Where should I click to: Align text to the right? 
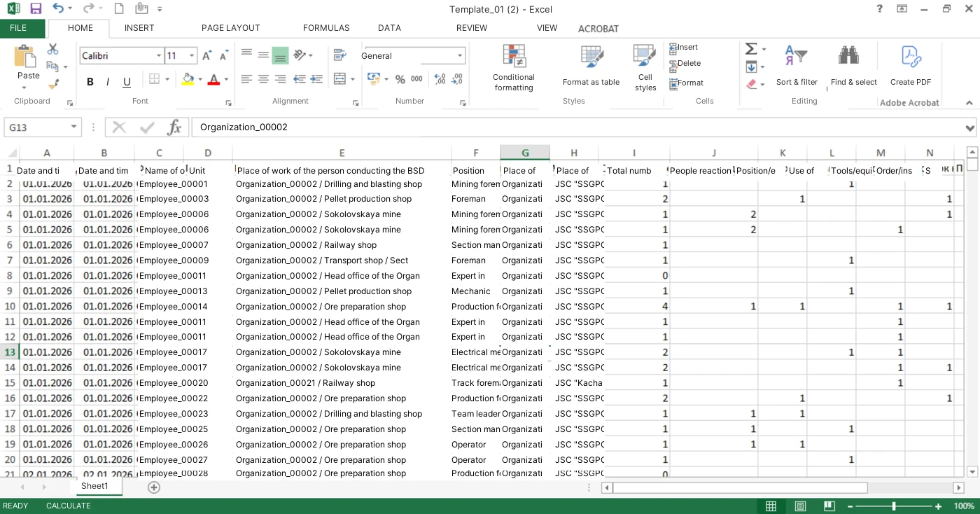pos(280,79)
